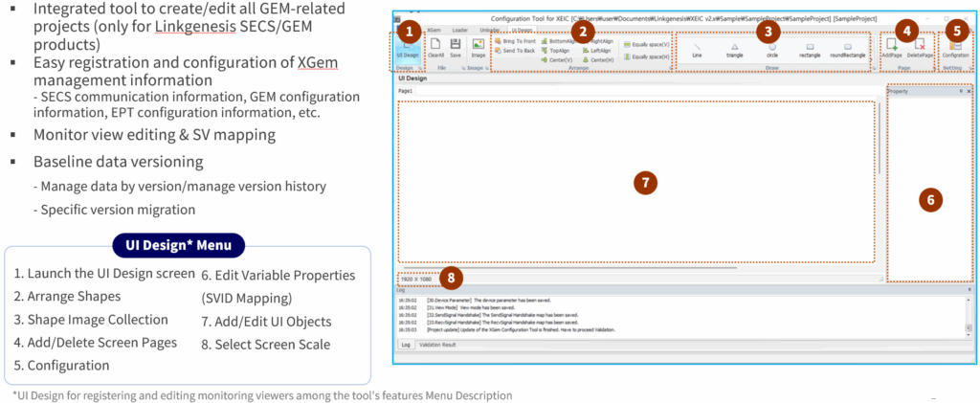
Task: Click the Project update log entry
Action: tap(507, 329)
